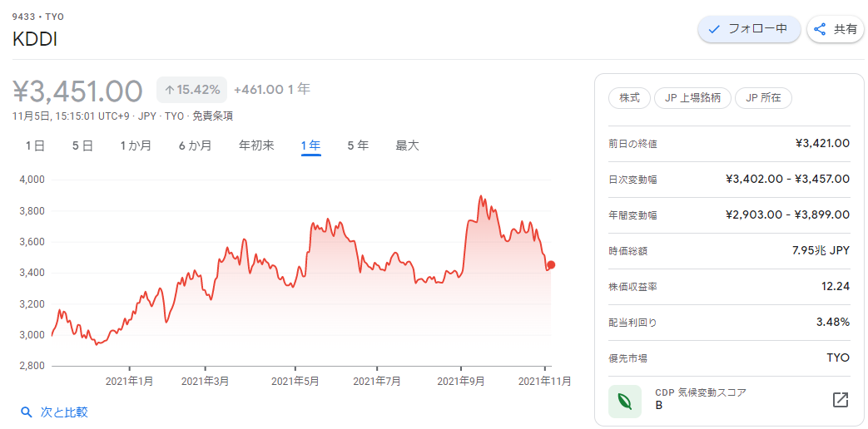Click the checkmark in フォロー中 button
868x429 pixels.
click(x=714, y=29)
